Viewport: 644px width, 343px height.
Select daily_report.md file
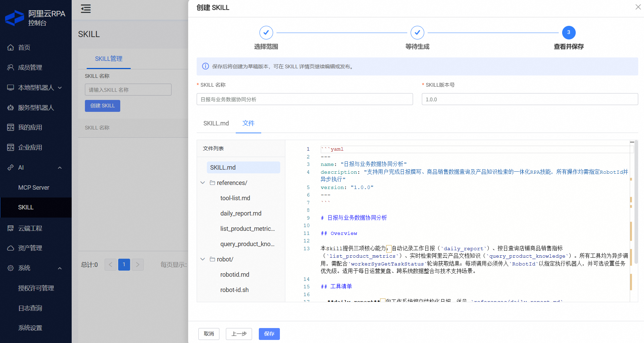pyautogui.click(x=241, y=213)
